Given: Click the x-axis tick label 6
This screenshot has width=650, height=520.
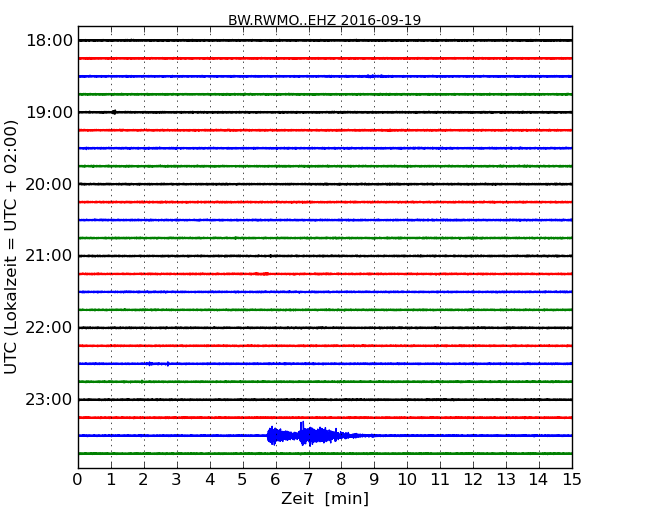Looking at the screenshot, I should point(275,480).
